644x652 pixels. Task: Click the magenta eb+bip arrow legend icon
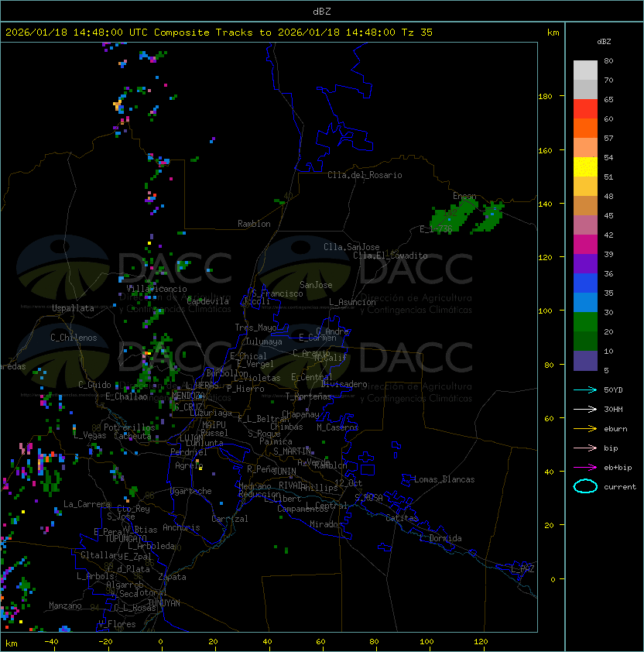coord(585,468)
